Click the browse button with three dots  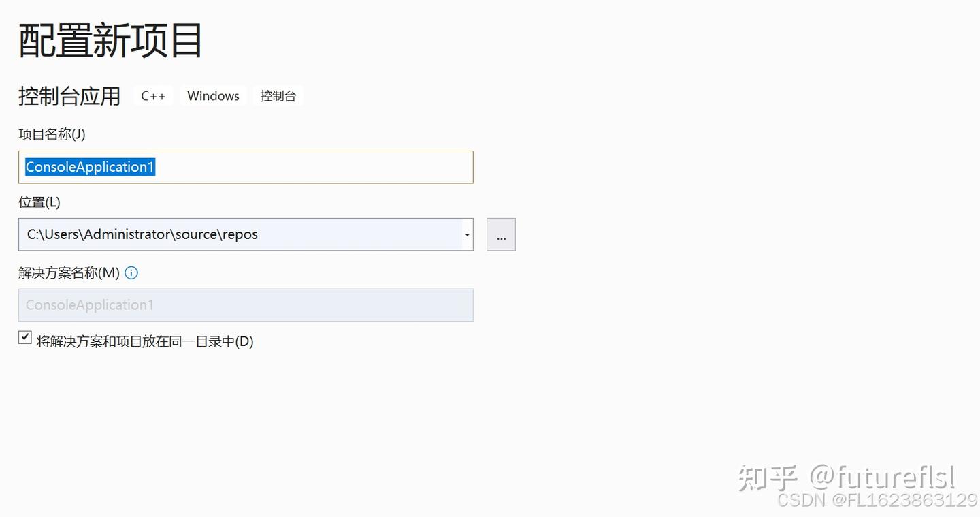tap(501, 235)
